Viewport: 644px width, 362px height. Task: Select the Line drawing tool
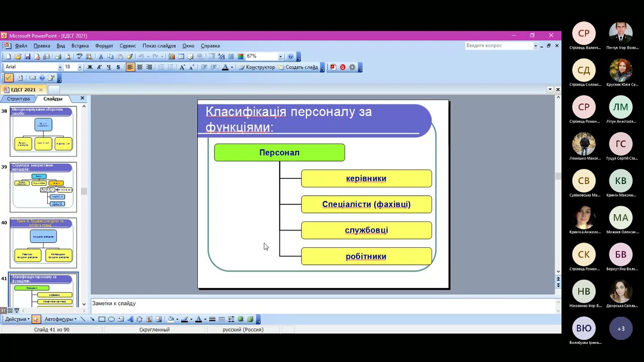83,319
